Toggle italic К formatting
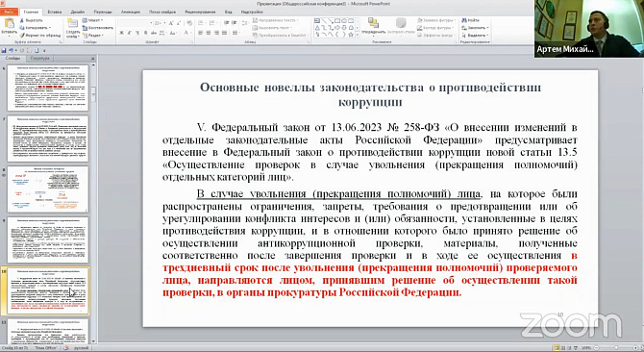The image size is (644, 352). coord(130,33)
